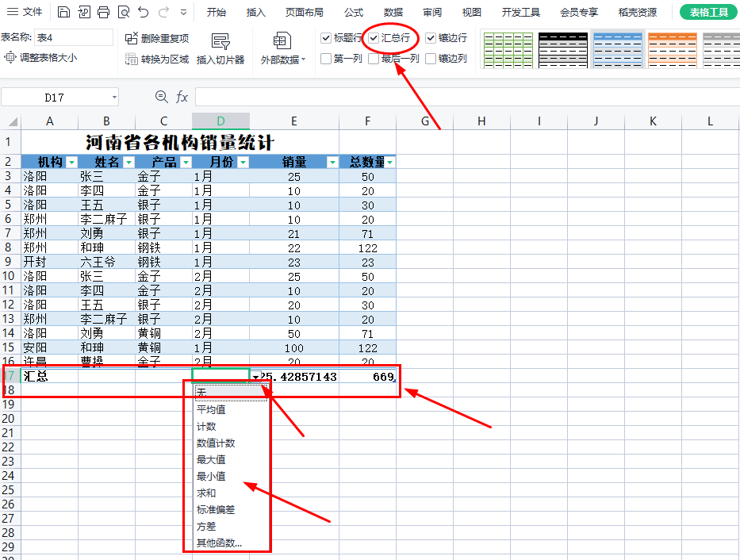Apply the green table style swatch
740x560 pixels.
508,50
